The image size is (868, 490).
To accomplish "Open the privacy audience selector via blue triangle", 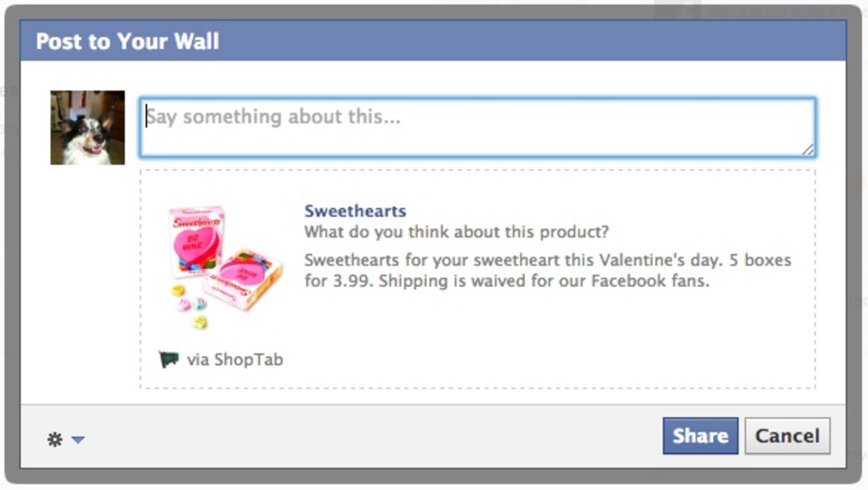I will pyautogui.click(x=78, y=441).
